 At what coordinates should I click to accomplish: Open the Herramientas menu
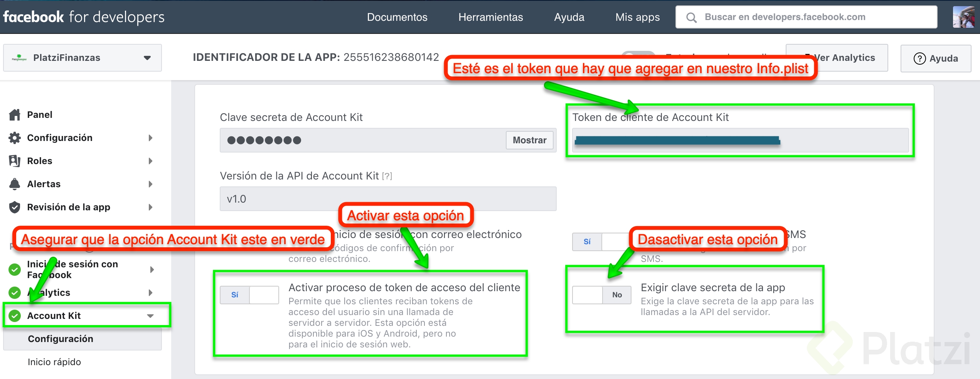click(x=490, y=17)
